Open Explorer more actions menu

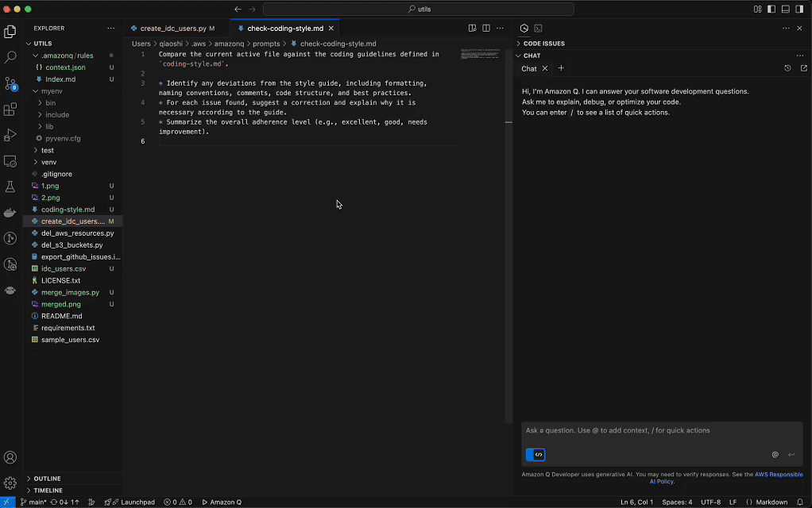coord(110,29)
